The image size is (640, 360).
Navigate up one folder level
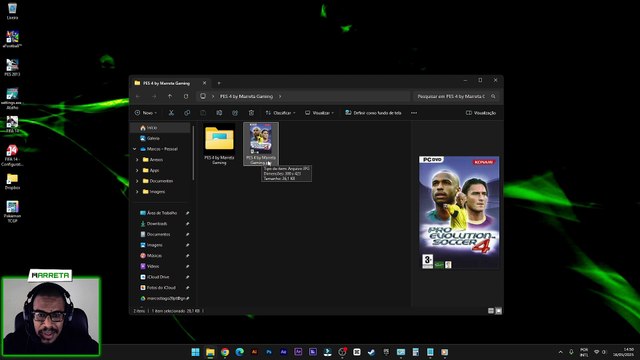pyautogui.click(x=170, y=96)
